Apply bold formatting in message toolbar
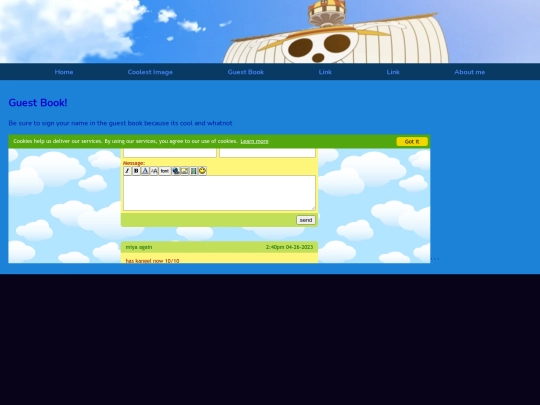540x405 pixels. click(x=136, y=171)
